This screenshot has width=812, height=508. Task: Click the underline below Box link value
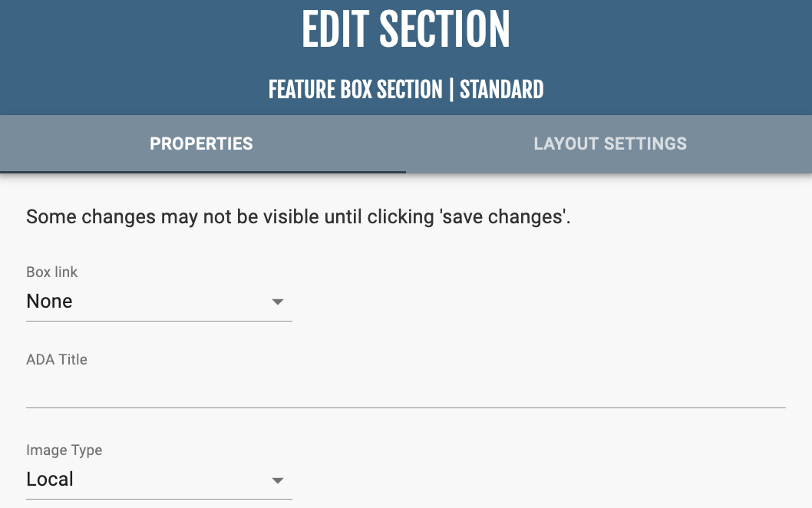pyautogui.click(x=159, y=321)
